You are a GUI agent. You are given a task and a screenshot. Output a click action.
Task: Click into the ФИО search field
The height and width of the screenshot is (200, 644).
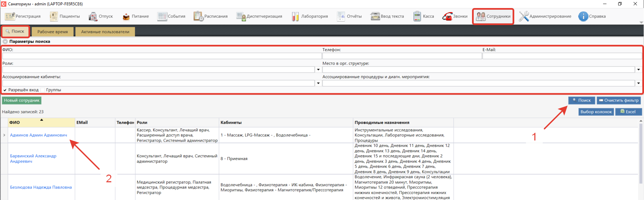[162, 56]
